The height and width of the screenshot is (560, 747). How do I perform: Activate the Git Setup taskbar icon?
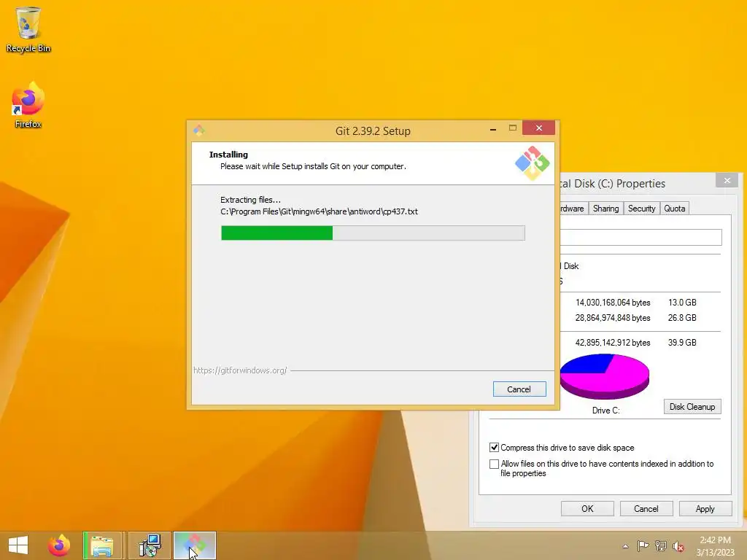point(195,545)
